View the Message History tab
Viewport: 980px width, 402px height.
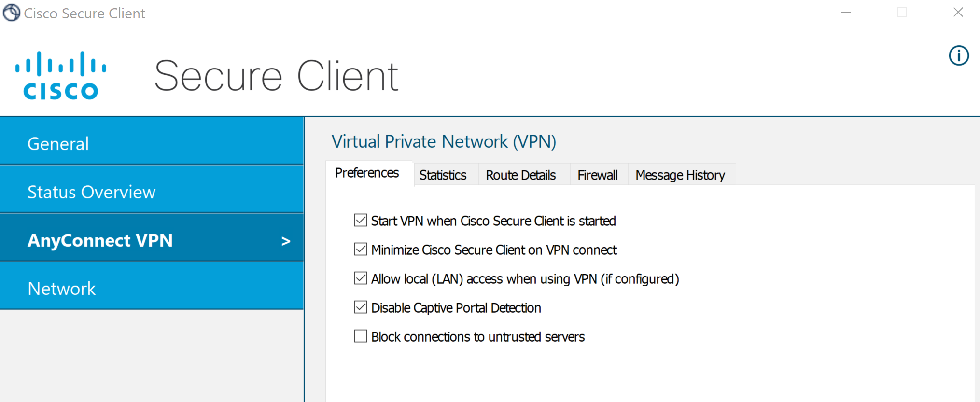tap(680, 175)
